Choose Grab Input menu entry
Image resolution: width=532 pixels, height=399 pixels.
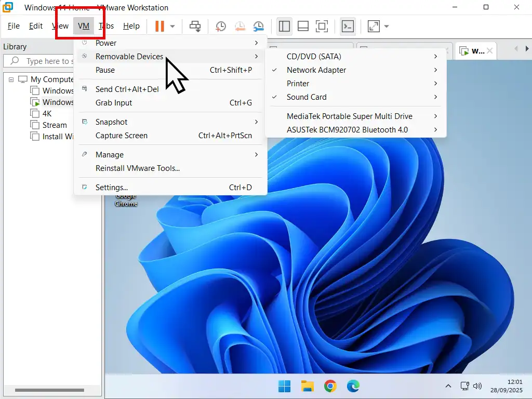pyautogui.click(x=170, y=103)
